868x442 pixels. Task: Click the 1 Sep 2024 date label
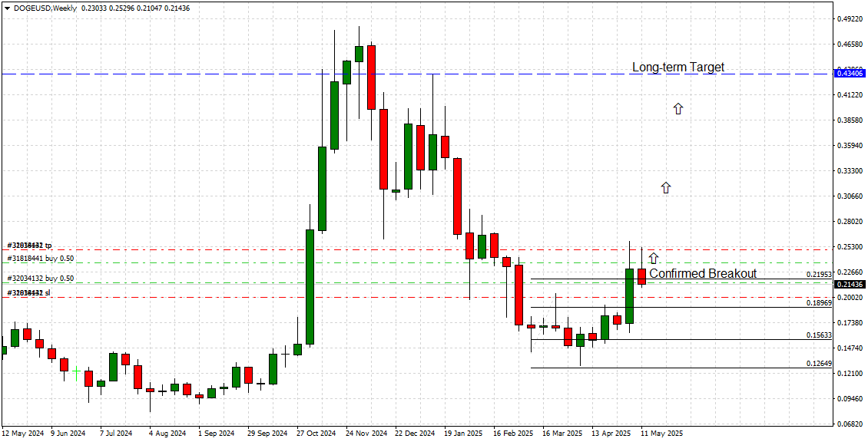click(216, 433)
